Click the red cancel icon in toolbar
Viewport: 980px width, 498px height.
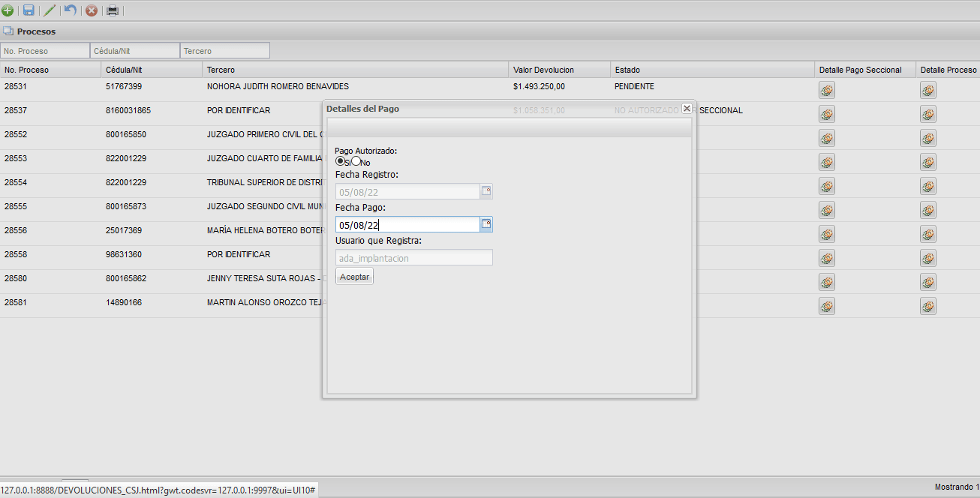tap(92, 10)
